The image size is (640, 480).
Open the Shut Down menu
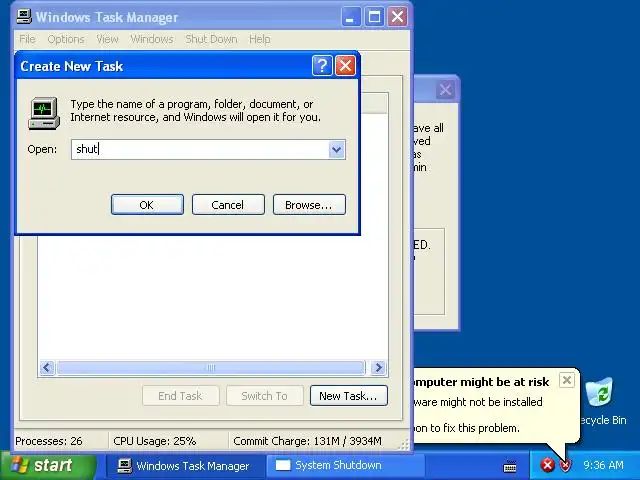click(x=211, y=39)
